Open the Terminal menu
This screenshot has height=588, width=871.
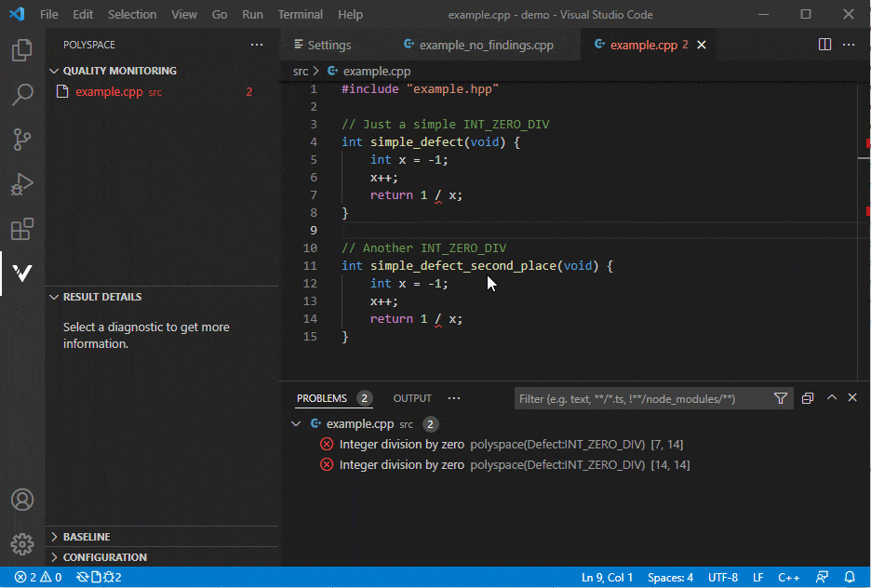(300, 15)
